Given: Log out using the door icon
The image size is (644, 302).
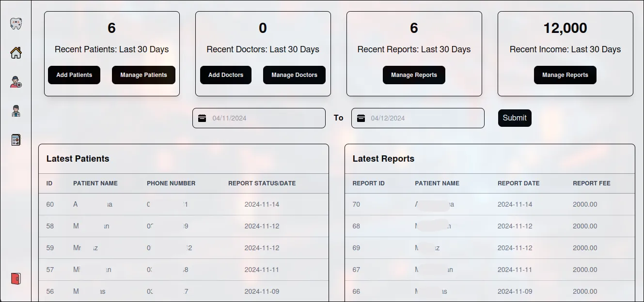Looking at the screenshot, I should pyautogui.click(x=16, y=279).
